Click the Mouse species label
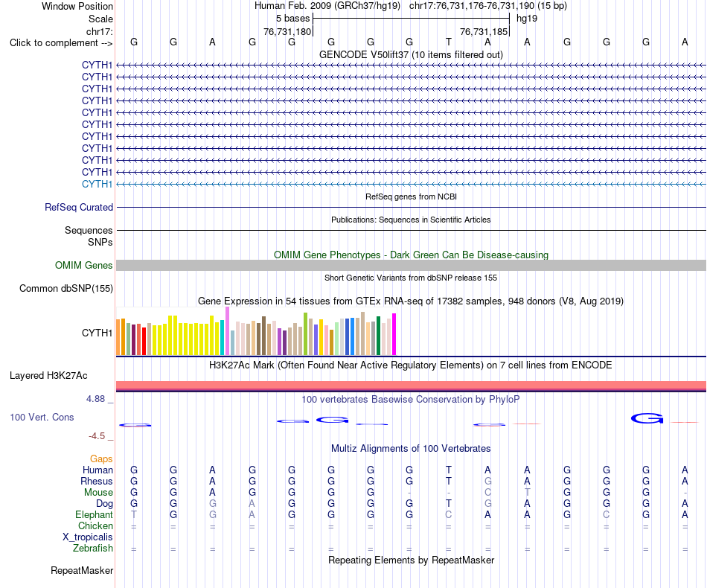Viewport: 707px width, 588px height. point(98,493)
